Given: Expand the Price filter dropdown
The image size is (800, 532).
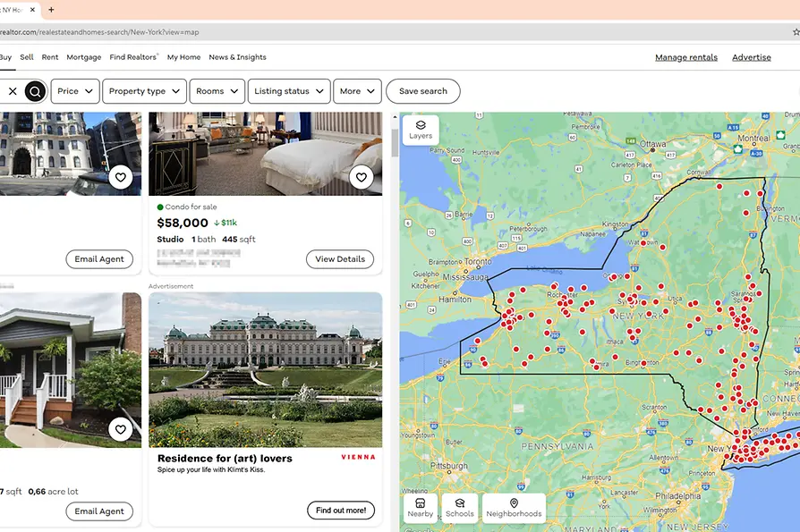Looking at the screenshot, I should [x=75, y=91].
